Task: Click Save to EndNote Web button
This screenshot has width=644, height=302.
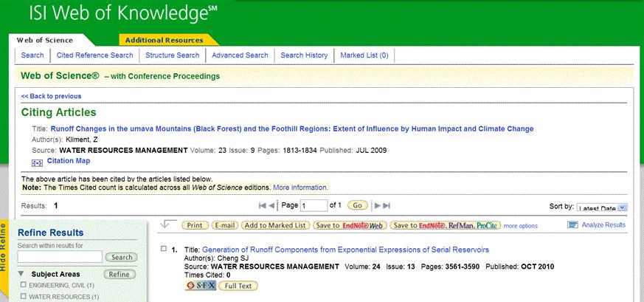Action: pyautogui.click(x=350, y=225)
